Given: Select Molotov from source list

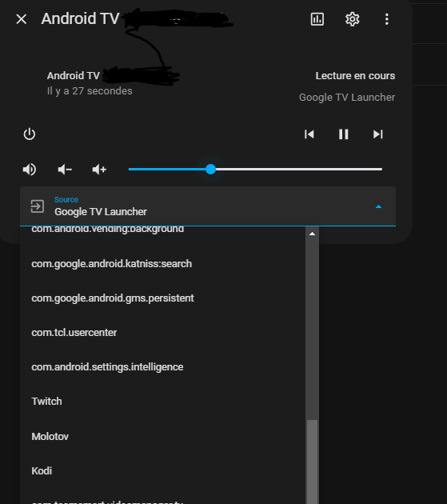Looking at the screenshot, I should click(x=162, y=436).
